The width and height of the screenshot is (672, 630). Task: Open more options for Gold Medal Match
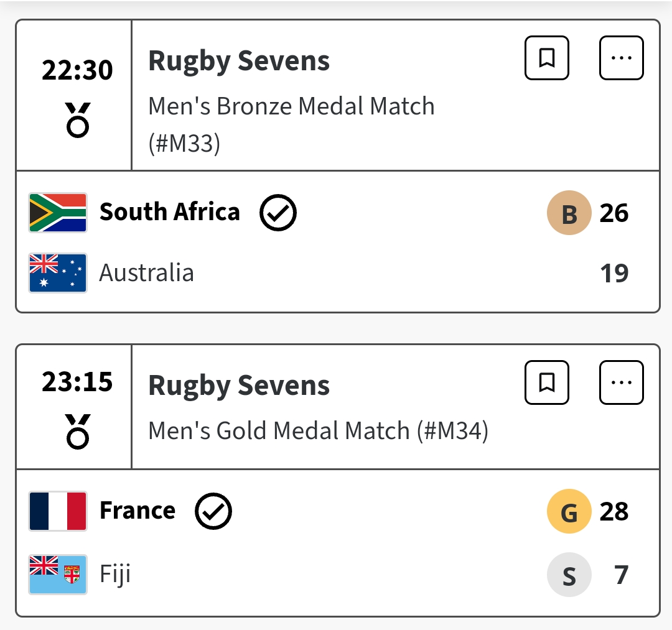(x=621, y=382)
